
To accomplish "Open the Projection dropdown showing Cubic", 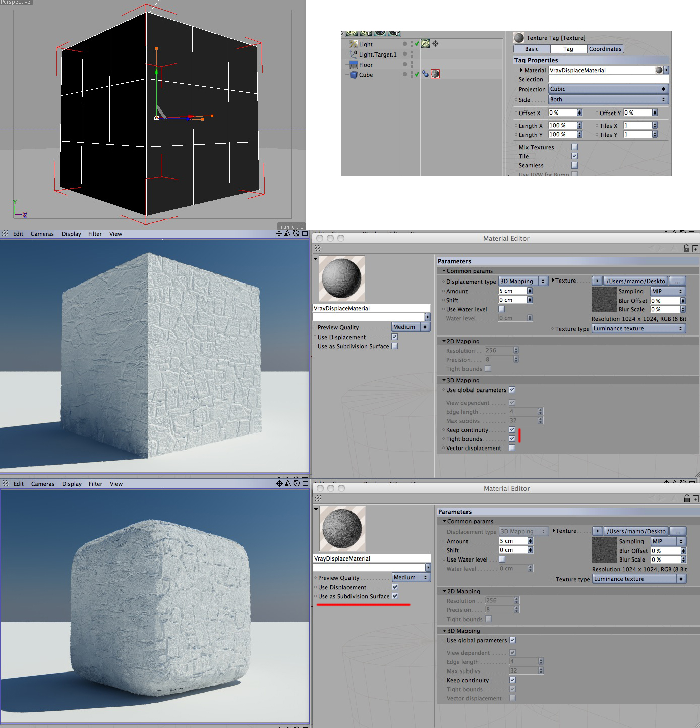I will click(x=609, y=89).
